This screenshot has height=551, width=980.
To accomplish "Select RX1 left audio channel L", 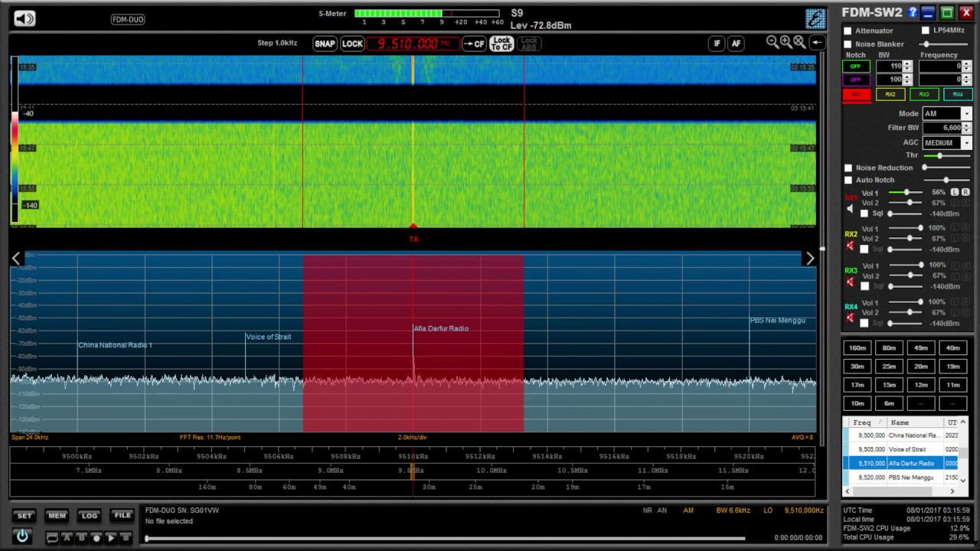I will coord(955,192).
